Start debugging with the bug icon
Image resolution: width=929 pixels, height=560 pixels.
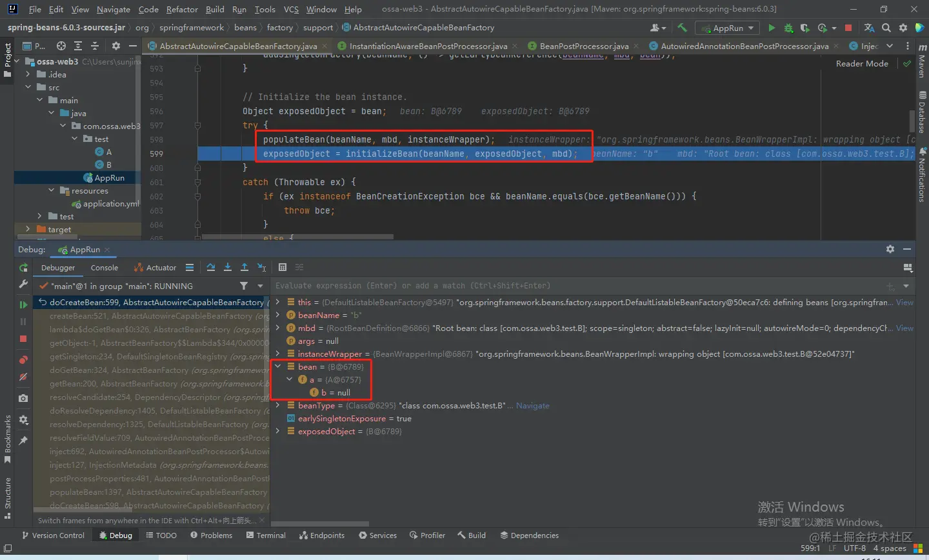pyautogui.click(x=788, y=28)
